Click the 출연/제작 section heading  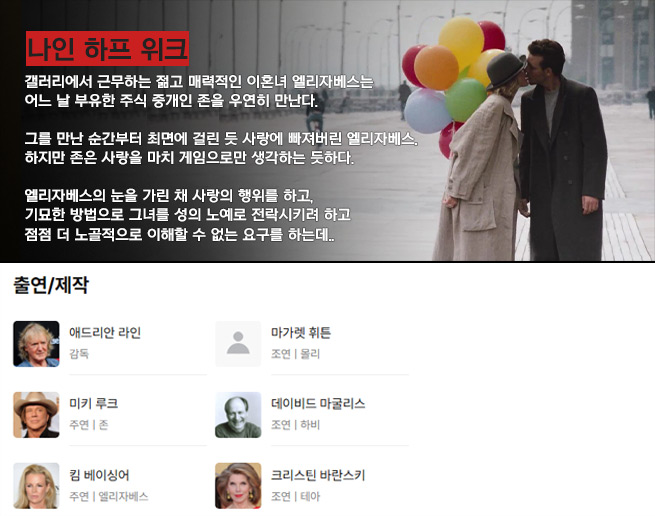point(51,285)
